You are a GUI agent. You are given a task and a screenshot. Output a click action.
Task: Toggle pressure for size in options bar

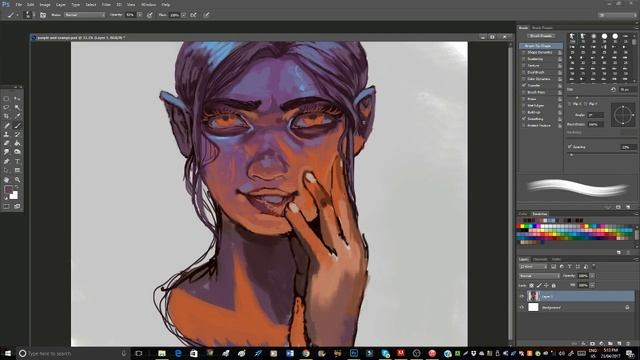pyautogui.click(x=207, y=15)
